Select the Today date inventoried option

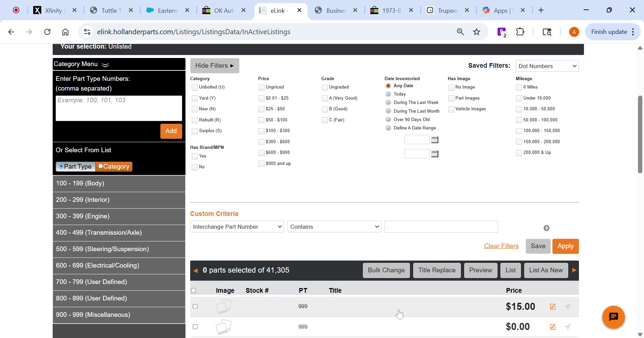tap(388, 94)
